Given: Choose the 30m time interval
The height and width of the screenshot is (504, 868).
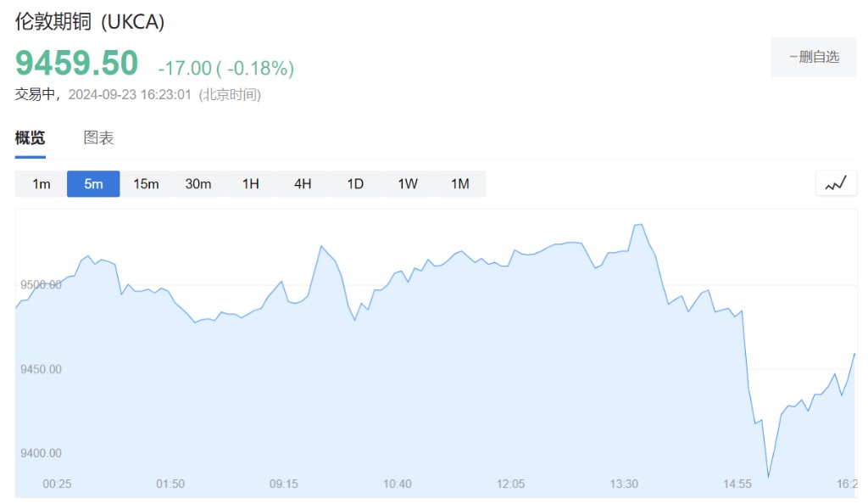Looking at the screenshot, I should coord(198,184).
